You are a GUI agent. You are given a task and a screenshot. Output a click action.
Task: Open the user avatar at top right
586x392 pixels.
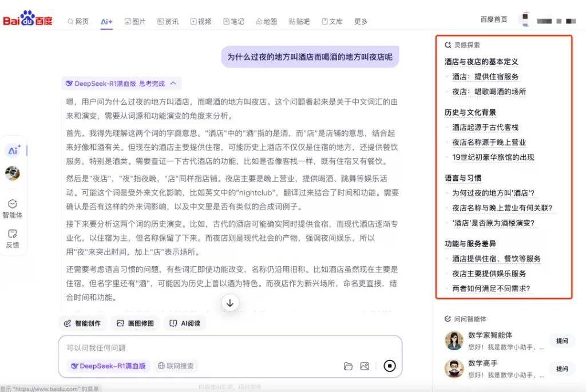coord(525,19)
